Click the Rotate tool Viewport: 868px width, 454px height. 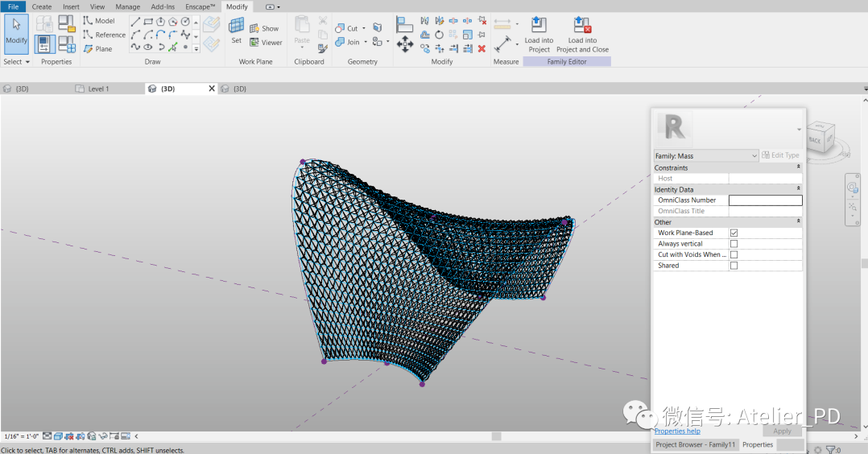439,35
